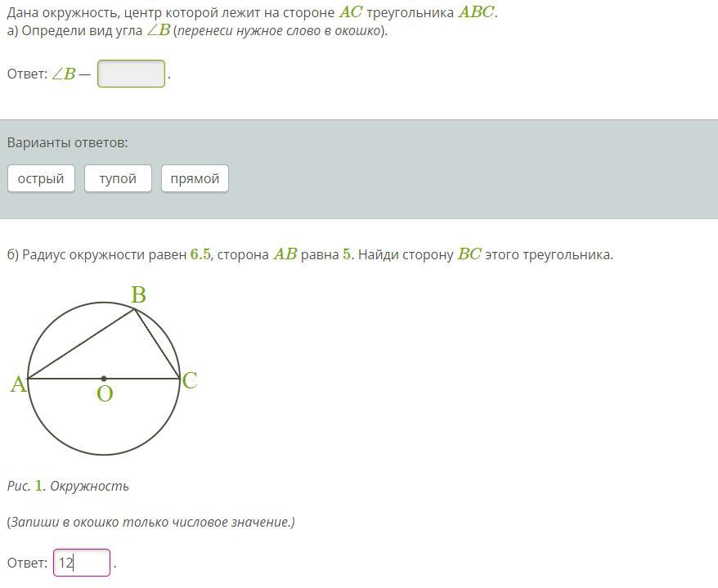Viewport: 718px width, 588px height.
Task: Click the part а text "Определи вид угла"
Action: [x=82, y=31]
